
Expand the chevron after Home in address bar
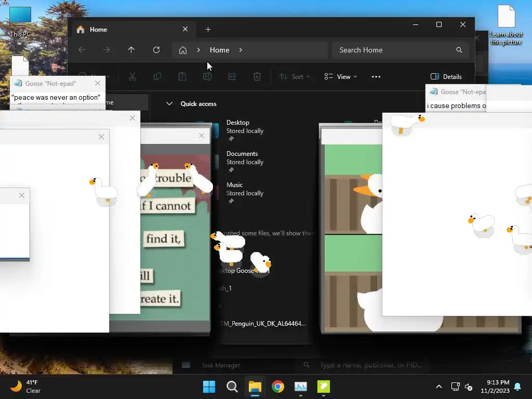[x=241, y=50]
